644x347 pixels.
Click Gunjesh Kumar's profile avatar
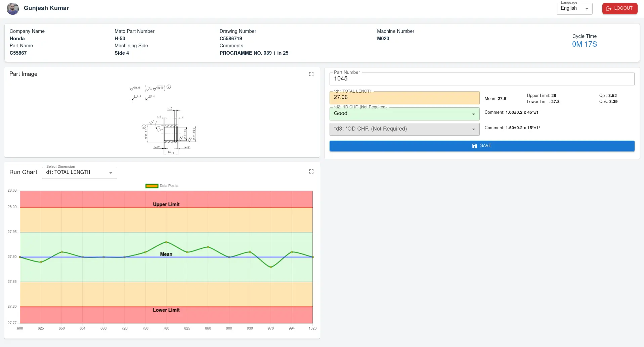coord(12,8)
